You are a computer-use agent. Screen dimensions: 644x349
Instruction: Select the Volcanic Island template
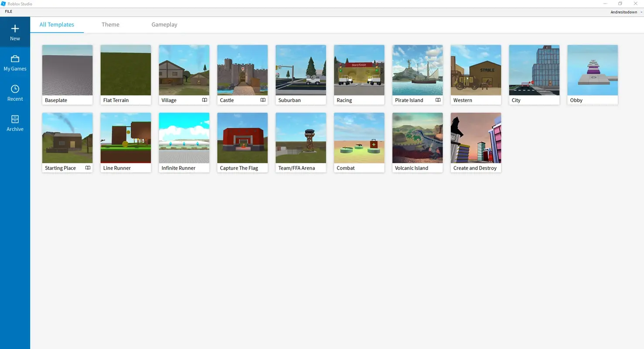(417, 138)
